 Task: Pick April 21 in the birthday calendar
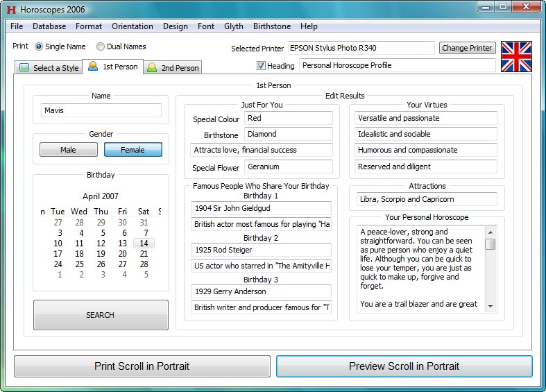(x=144, y=254)
